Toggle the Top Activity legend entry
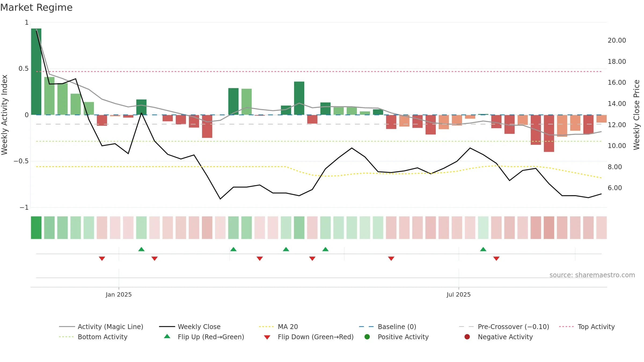The image size is (644, 362). point(587,327)
